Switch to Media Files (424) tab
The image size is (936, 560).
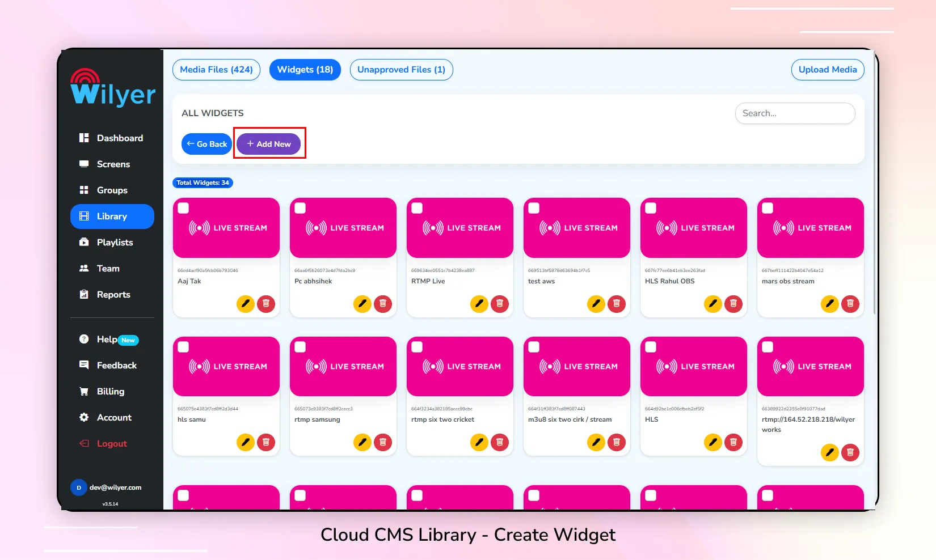[x=216, y=70]
